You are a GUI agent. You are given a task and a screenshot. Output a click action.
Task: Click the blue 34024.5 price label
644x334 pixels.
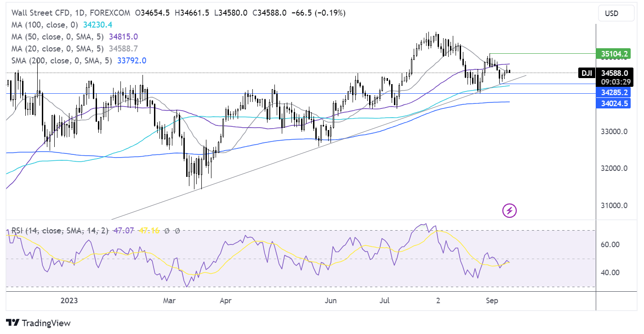click(x=613, y=103)
